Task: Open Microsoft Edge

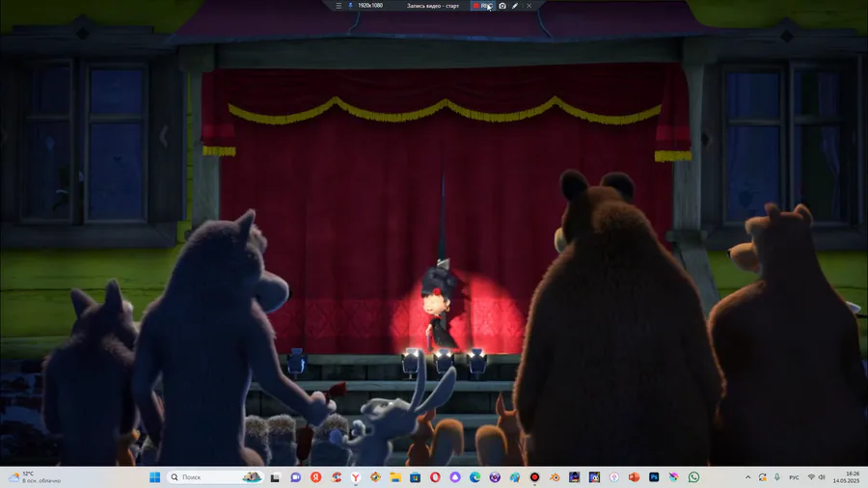Action: (475, 477)
